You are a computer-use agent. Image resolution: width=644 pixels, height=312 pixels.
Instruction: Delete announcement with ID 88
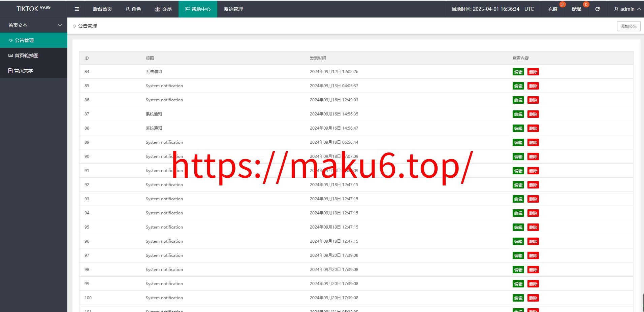click(x=533, y=128)
